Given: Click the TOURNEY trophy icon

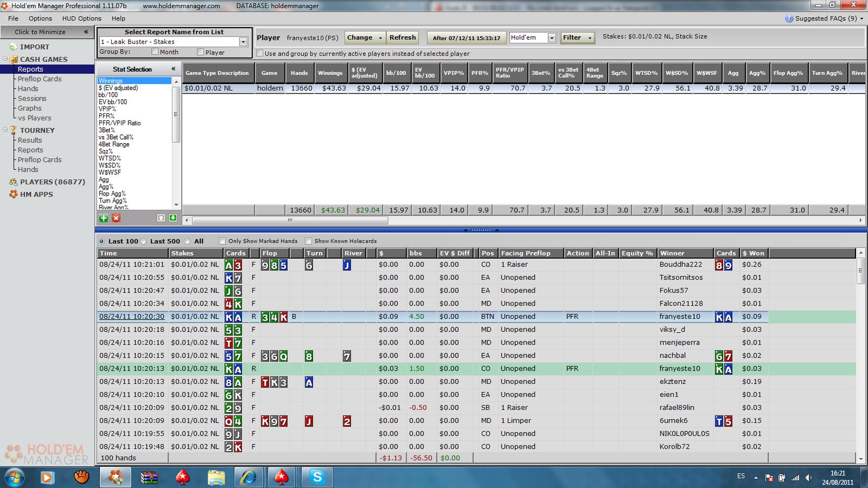Looking at the screenshot, I should (14, 130).
